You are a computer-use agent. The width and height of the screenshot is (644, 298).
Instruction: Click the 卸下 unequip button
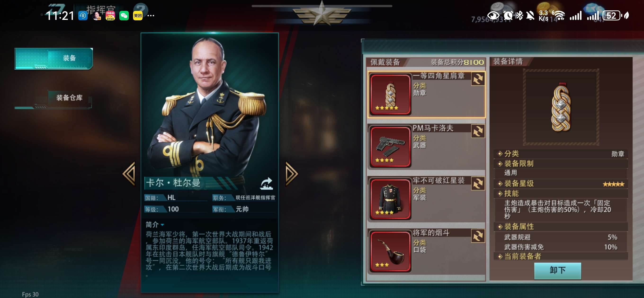(558, 271)
